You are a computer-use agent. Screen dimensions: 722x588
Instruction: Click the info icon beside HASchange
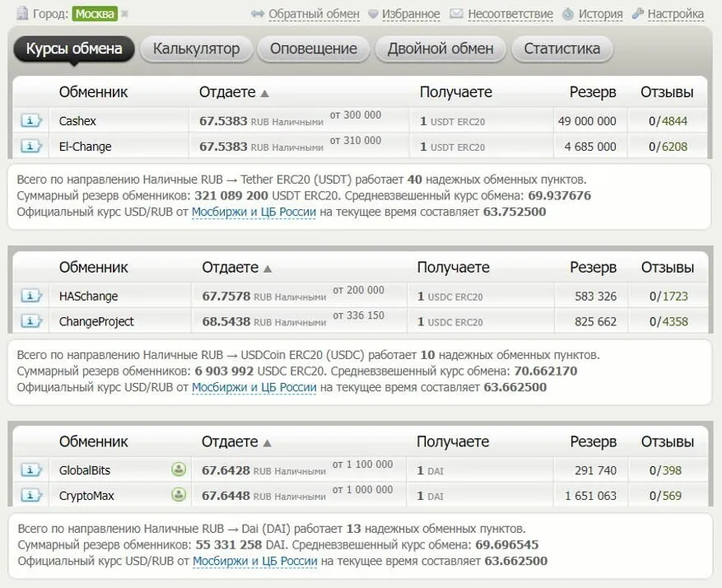[30, 296]
